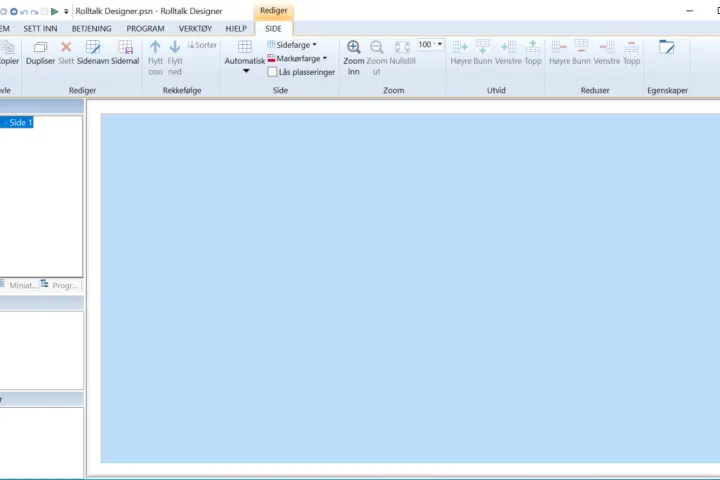The image size is (720, 480).
Task: Open the SETT INN ribbon tab
Action: pyautogui.click(x=41, y=29)
